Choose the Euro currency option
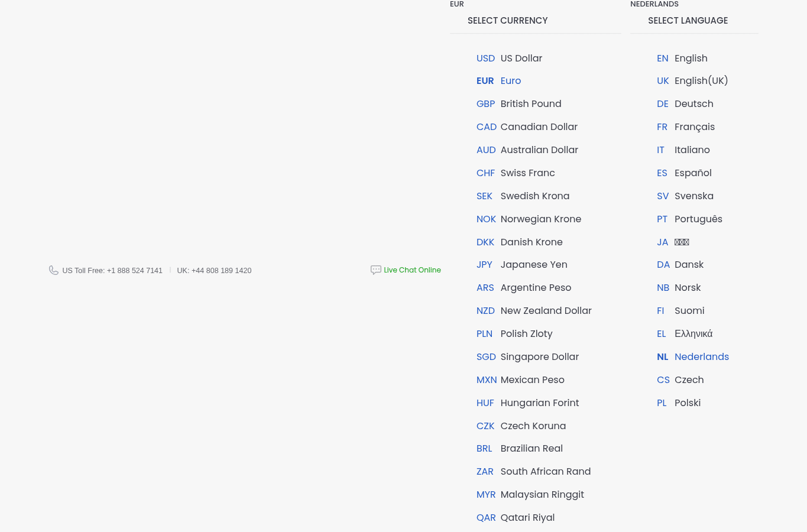 point(499,81)
